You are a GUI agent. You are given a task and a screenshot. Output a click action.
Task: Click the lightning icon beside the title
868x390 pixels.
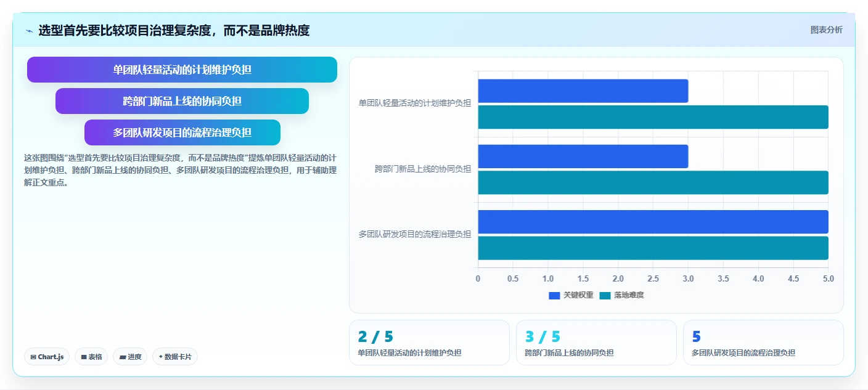[x=30, y=31]
